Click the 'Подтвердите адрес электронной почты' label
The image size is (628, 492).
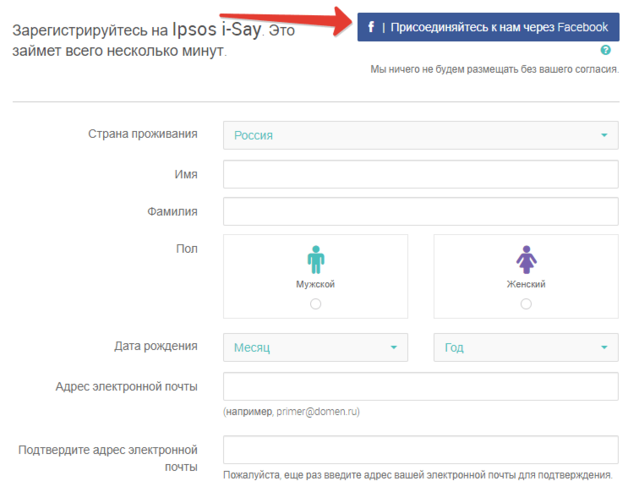(x=108, y=458)
